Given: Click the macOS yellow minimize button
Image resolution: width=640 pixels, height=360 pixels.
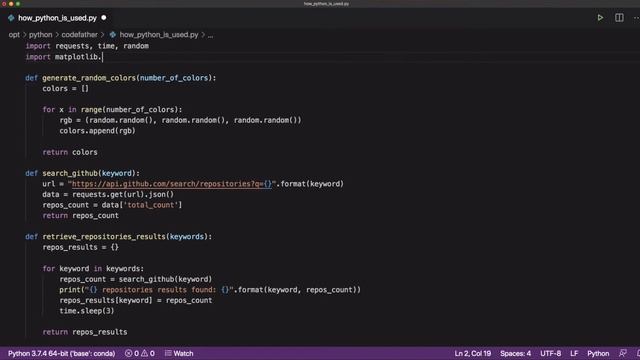Looking at the screenshot, I should coord(11,4).
